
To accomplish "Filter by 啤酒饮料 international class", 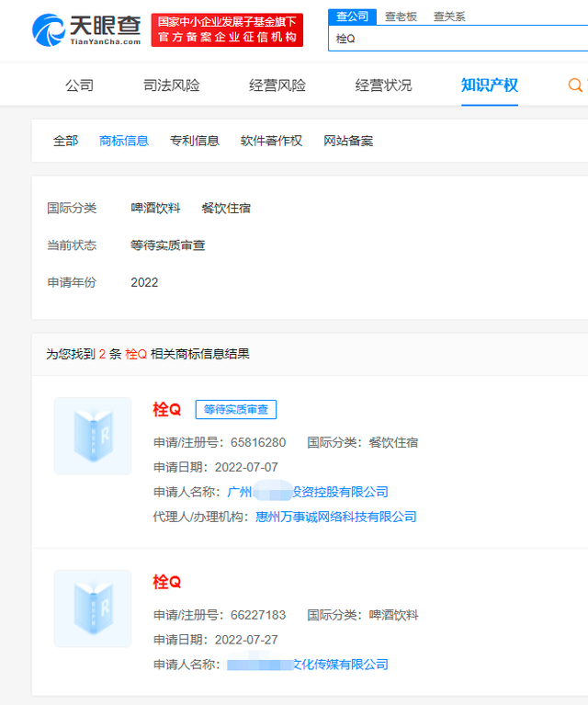I will coord(155,208).
